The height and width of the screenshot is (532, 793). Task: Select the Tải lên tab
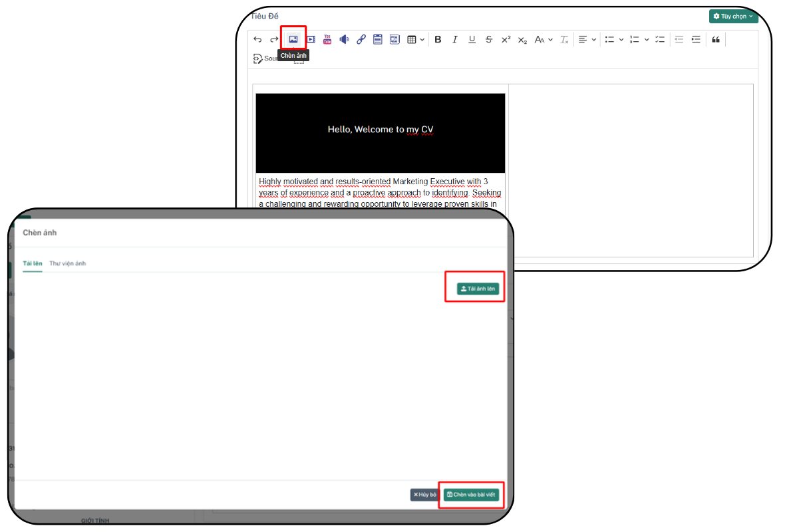(x=33, y=263)
